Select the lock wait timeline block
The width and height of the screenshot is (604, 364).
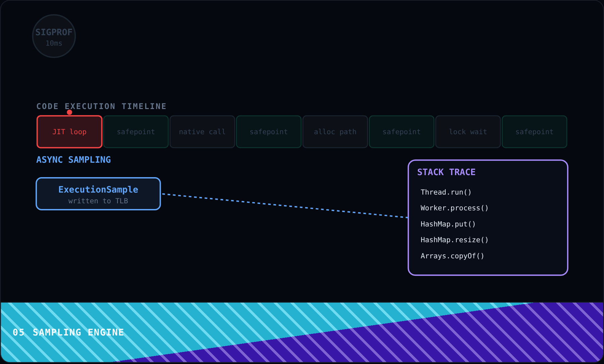[468, 132]
